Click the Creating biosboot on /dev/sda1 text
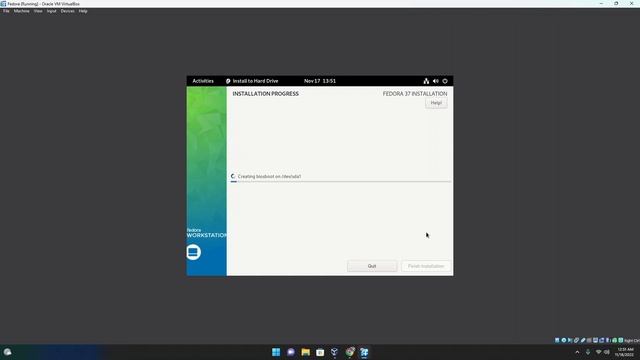Image resolution: width=640 pixels, height=360 pixels. pyautogui.click(x=269, y=176)
